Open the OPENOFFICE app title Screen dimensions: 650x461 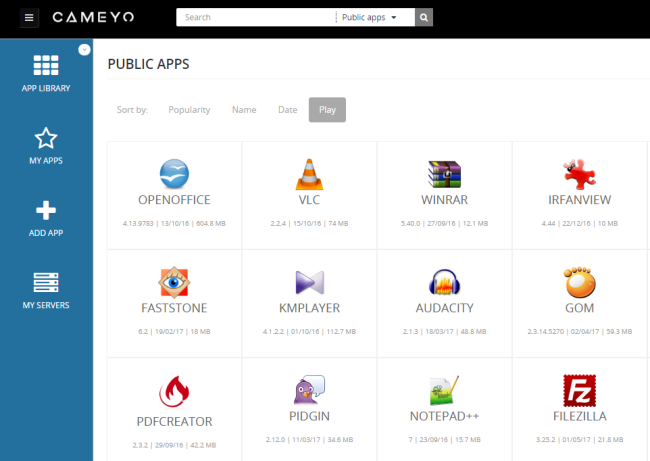click(x=174, y=200)
